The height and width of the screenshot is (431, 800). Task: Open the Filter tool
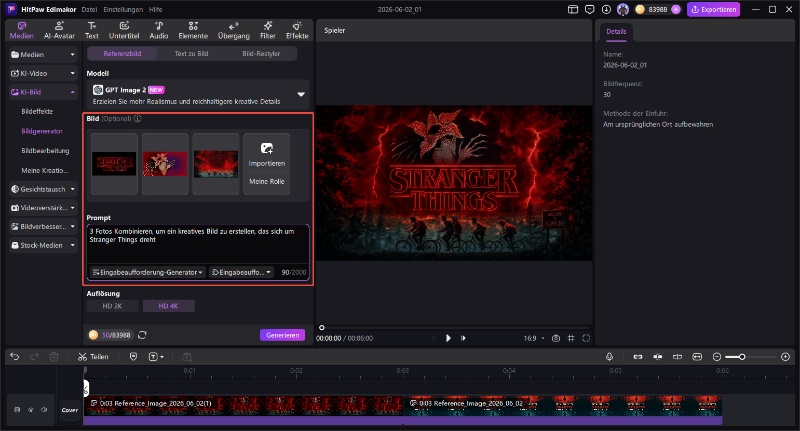[268, 31]
